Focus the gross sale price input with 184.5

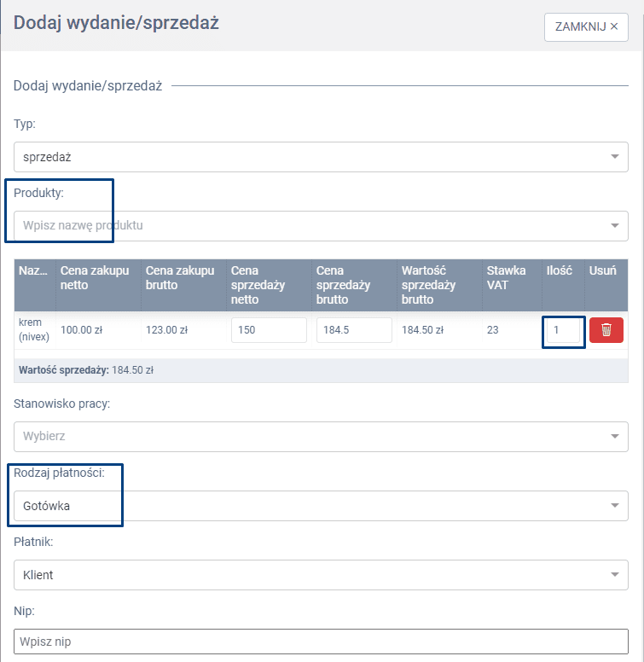354,330
